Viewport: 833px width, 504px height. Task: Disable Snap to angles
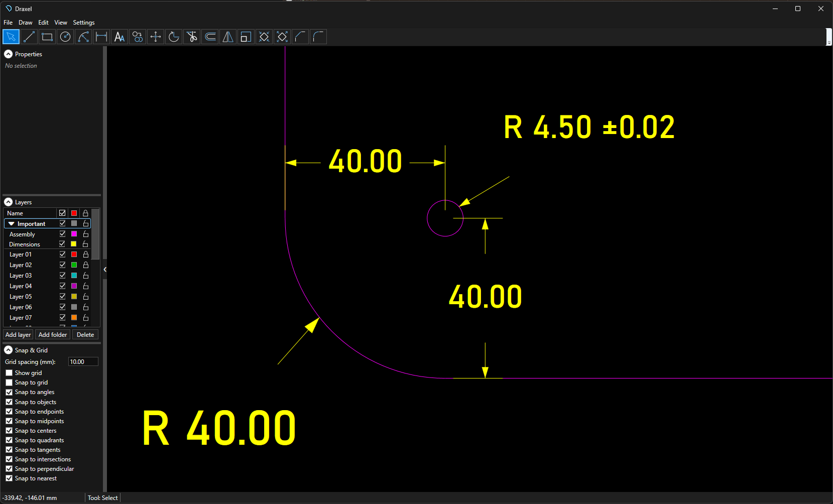9,392
